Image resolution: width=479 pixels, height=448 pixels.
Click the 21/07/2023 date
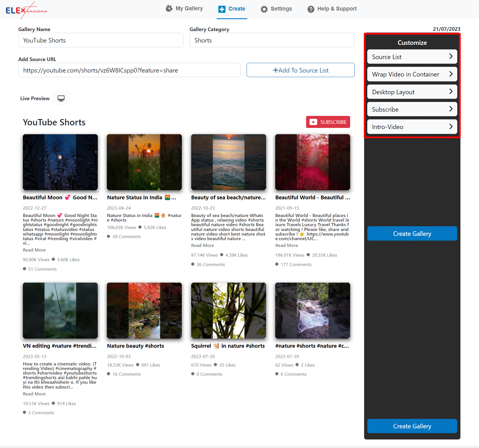446,29
